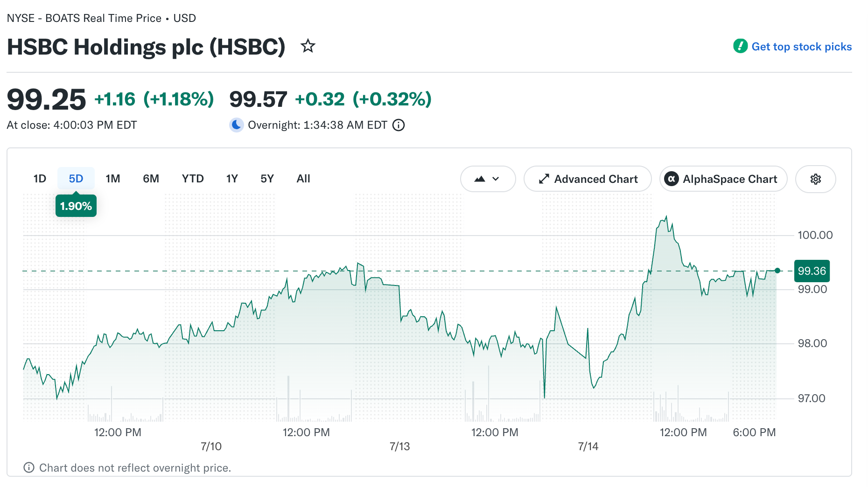This screenshot has width=868, height=487.
Task: Select the 5D range tab
Action: pos(76,179)
